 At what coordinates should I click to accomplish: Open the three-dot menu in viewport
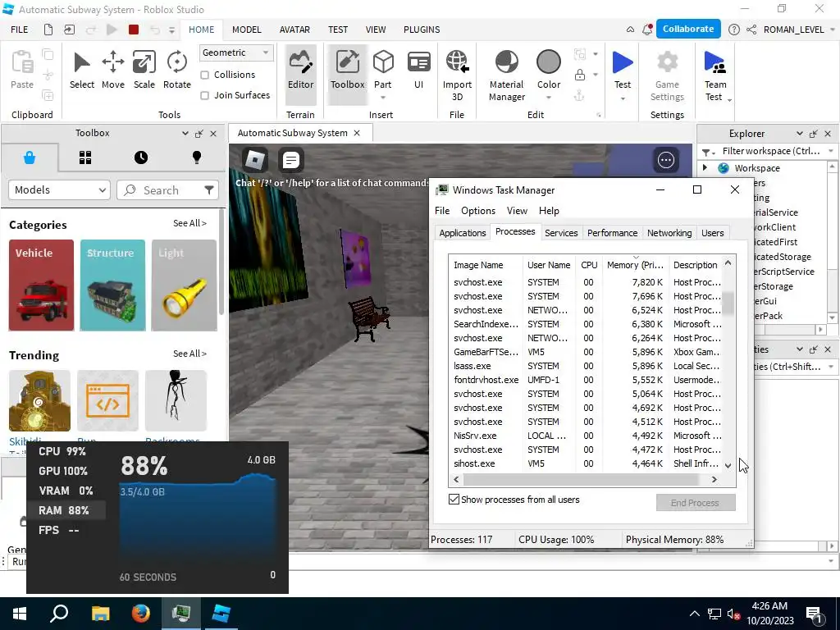(665, 160)
